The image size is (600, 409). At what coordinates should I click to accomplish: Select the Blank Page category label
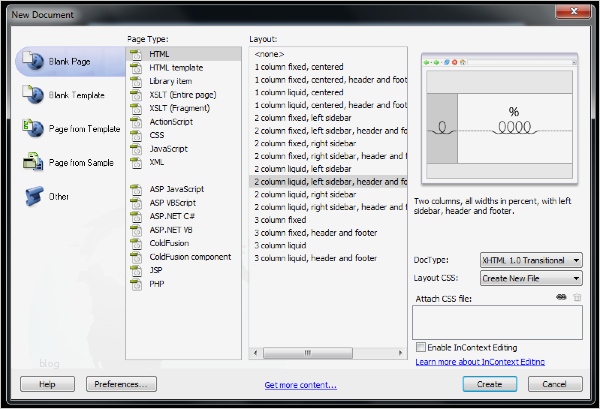pos(69,61)
